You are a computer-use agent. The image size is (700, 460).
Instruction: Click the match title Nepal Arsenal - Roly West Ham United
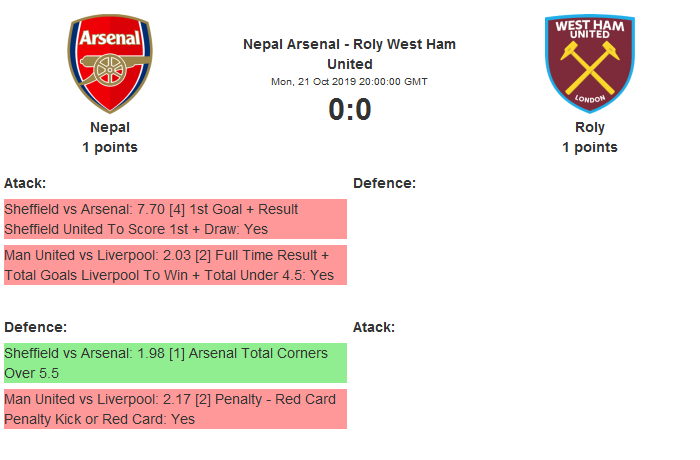[349, 54]
